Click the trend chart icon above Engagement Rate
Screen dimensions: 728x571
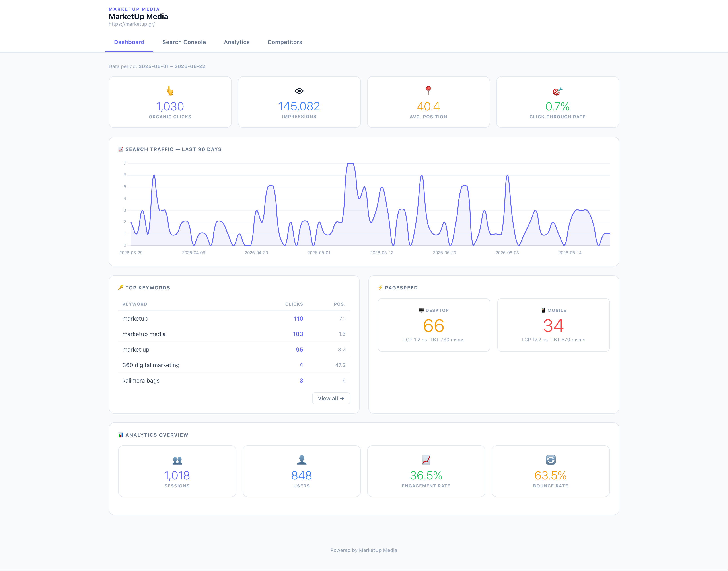tap(426, 460)
